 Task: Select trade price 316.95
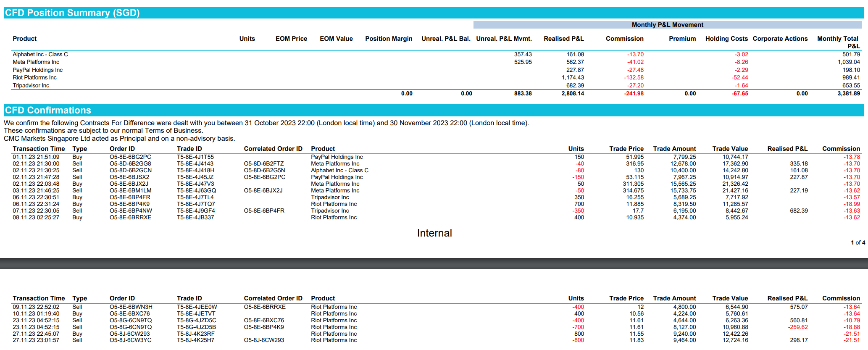[634, 163]
